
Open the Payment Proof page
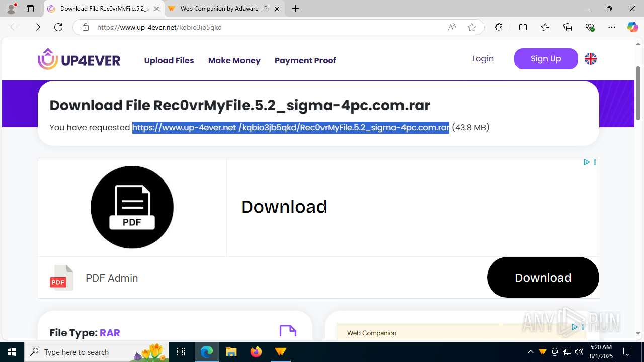click(305, 60)
